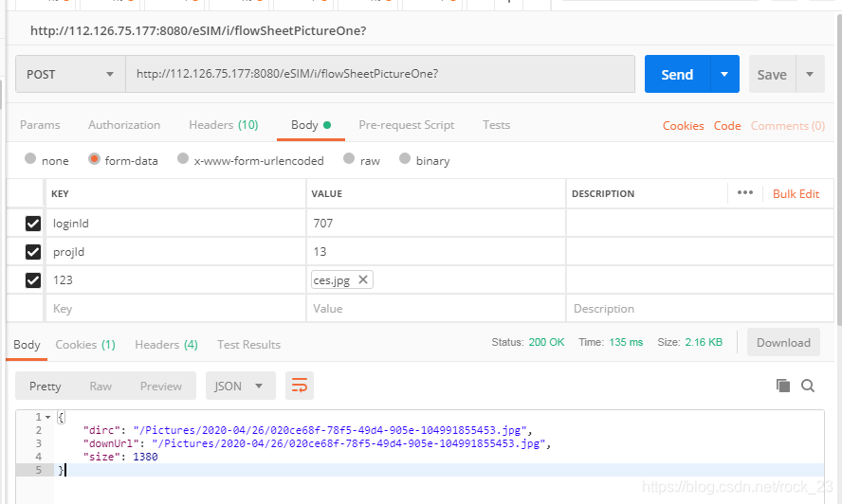Screen dimensions: 842x504
Task: Open the Pre-request Script tab
Action: point(407,125)
